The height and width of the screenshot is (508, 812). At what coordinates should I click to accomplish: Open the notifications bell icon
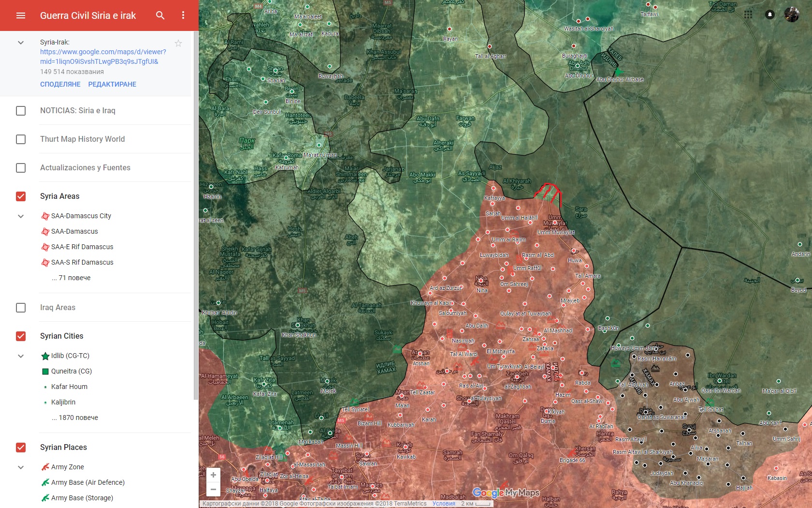770,15
